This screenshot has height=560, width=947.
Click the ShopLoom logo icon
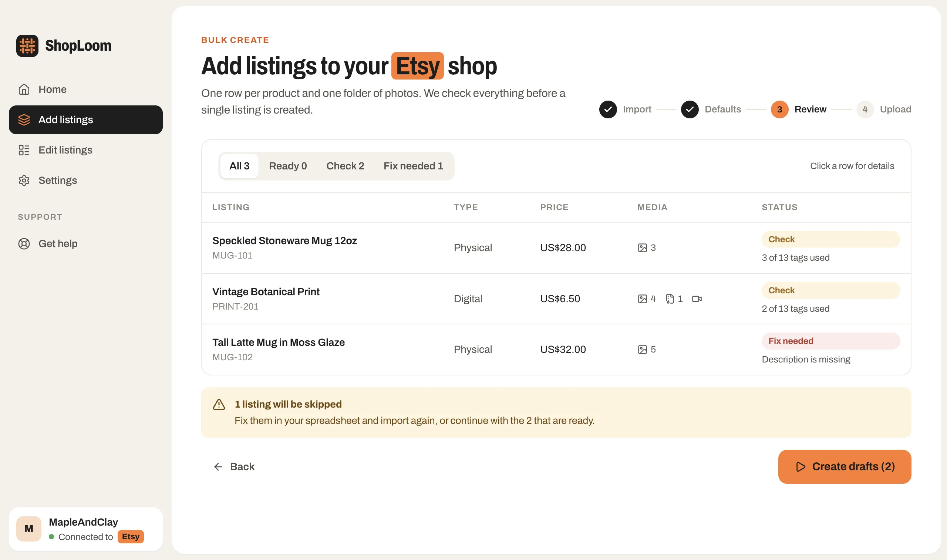point(27,45)
